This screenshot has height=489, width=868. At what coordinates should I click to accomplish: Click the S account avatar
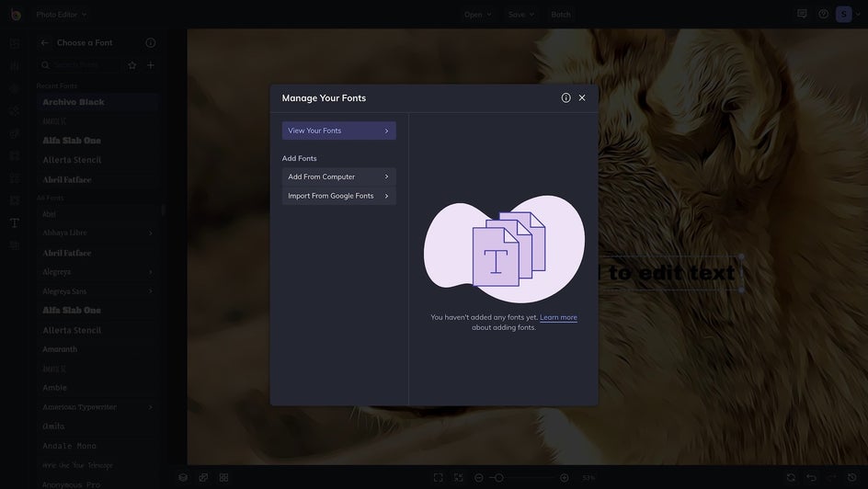[844, 15]
